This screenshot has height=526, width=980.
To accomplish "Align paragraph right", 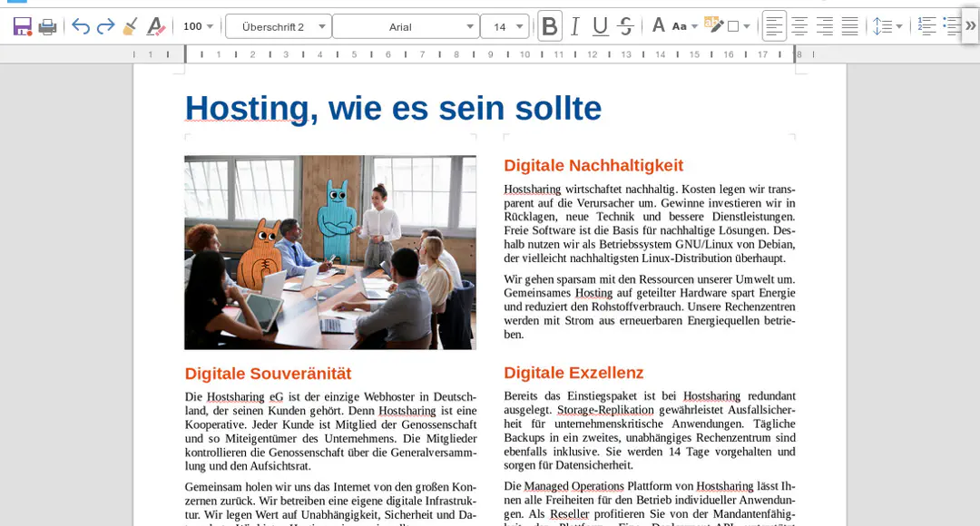I will [824, 26].
